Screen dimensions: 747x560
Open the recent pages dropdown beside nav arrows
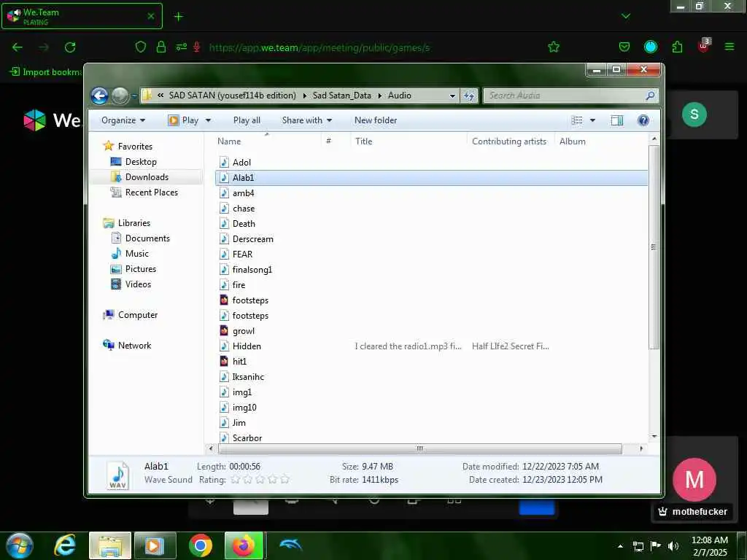(134, 96)
